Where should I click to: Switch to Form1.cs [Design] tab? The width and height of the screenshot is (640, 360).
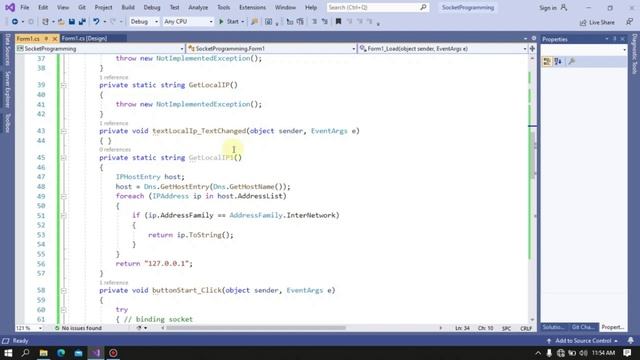pyautogui.click(x=84, y=38)
